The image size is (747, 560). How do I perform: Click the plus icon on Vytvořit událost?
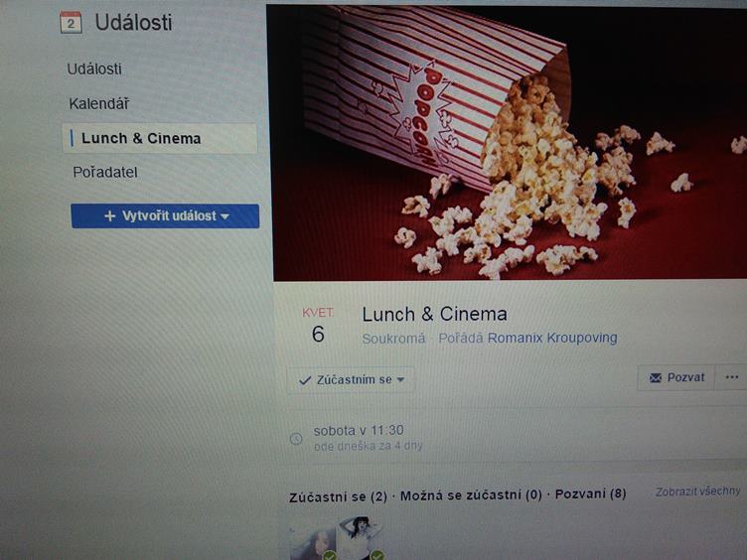coord(109,216)
